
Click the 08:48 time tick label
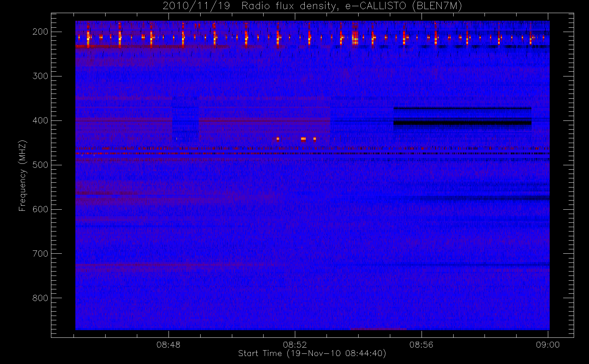(168, 345)
